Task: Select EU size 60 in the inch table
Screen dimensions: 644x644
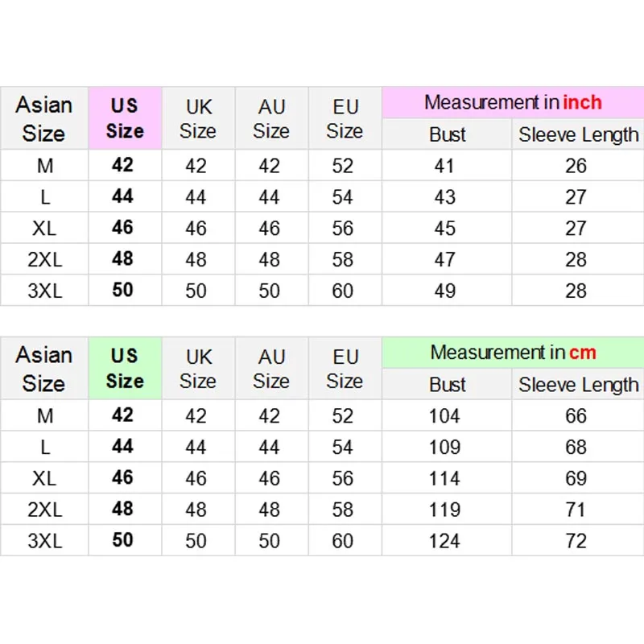Action: [x=344, y=291]
